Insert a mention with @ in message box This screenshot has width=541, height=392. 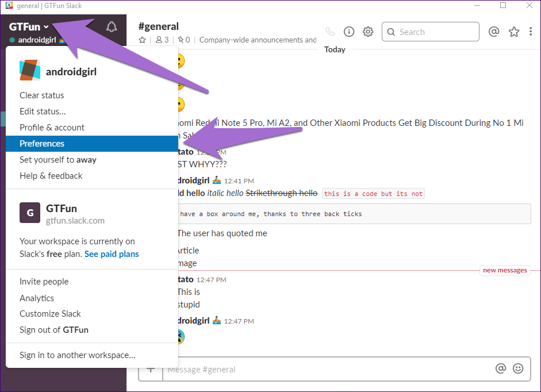point(501,368)
